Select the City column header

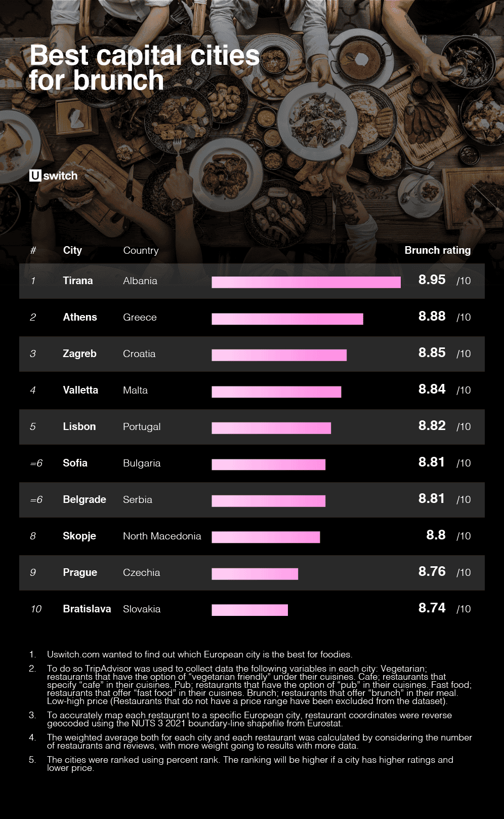click(72, 250)
